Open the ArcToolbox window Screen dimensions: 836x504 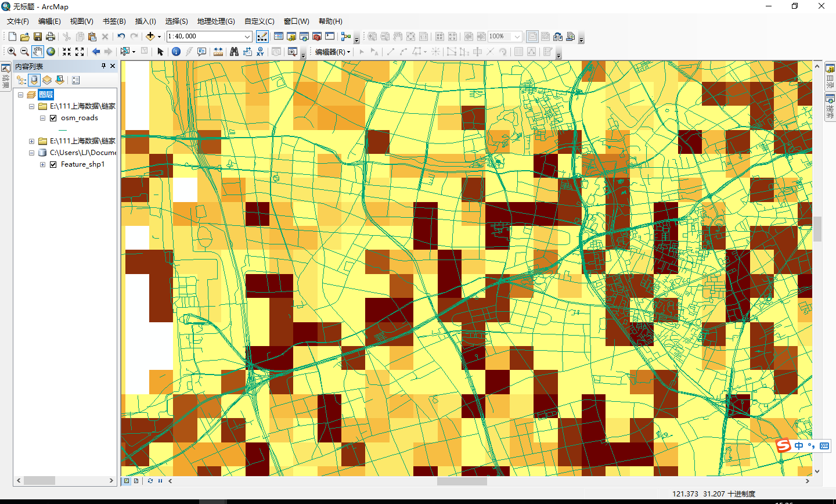(x=317, y=37)
